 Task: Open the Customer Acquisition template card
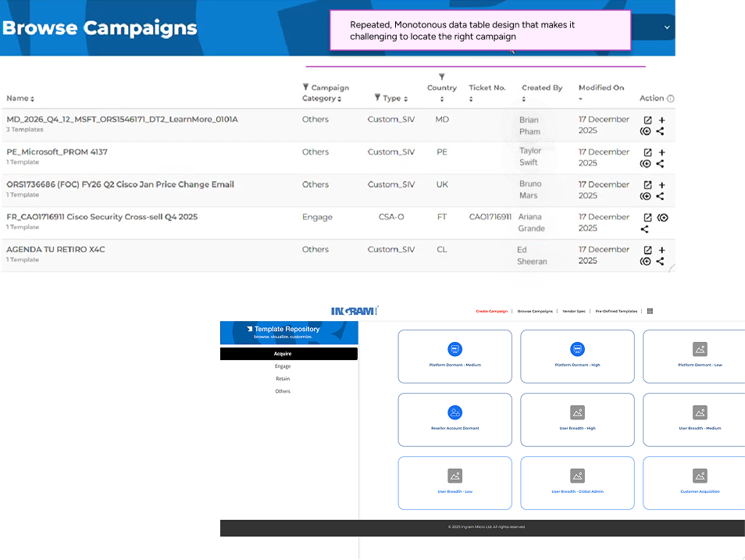pos(695,483)
